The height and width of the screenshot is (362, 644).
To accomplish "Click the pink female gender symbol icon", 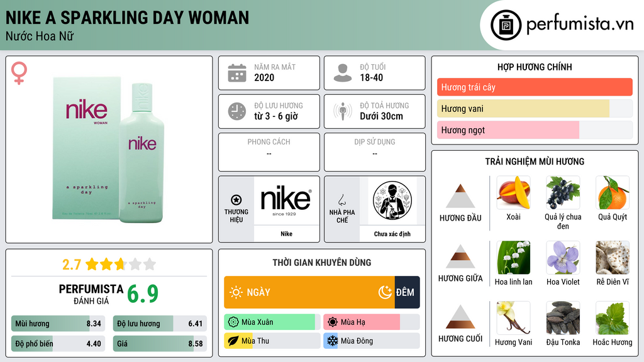I will 19,73.
